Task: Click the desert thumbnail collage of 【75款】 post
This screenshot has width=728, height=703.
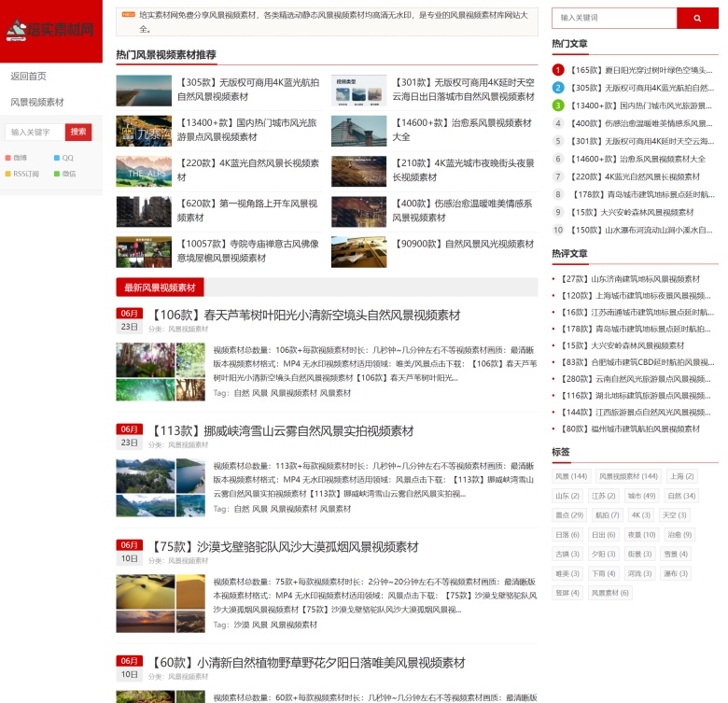Action: (x=161, y=604)
